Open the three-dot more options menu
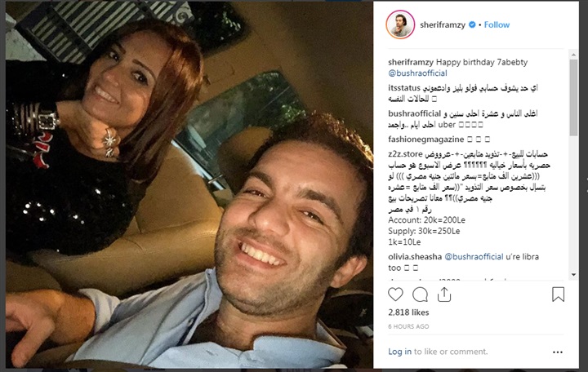The width and height of the screenshot is (588, 372). [x=558, y=352]
